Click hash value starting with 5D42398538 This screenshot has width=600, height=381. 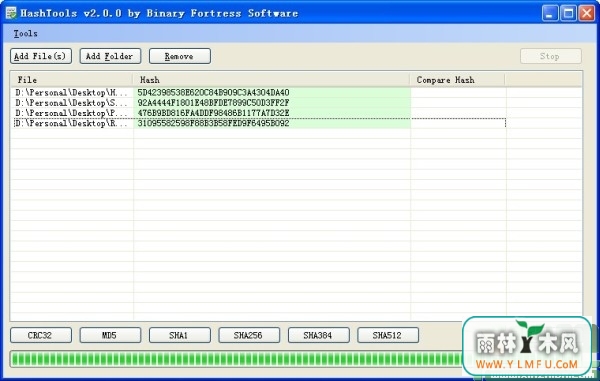point(214,93)
